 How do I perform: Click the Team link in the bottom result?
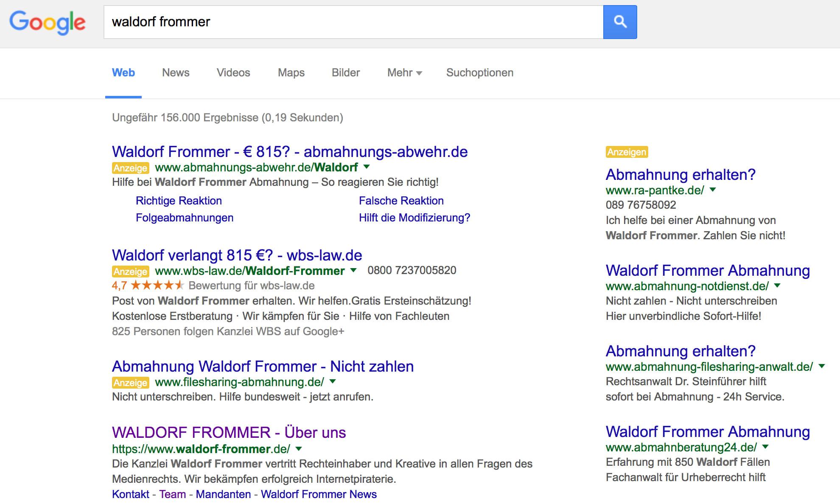pyautogui.click(x=172, y=494)
